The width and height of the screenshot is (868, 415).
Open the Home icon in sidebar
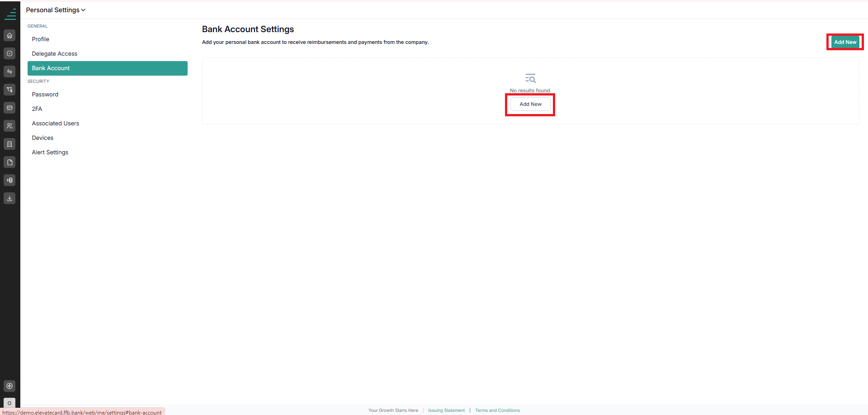(9, 35)
